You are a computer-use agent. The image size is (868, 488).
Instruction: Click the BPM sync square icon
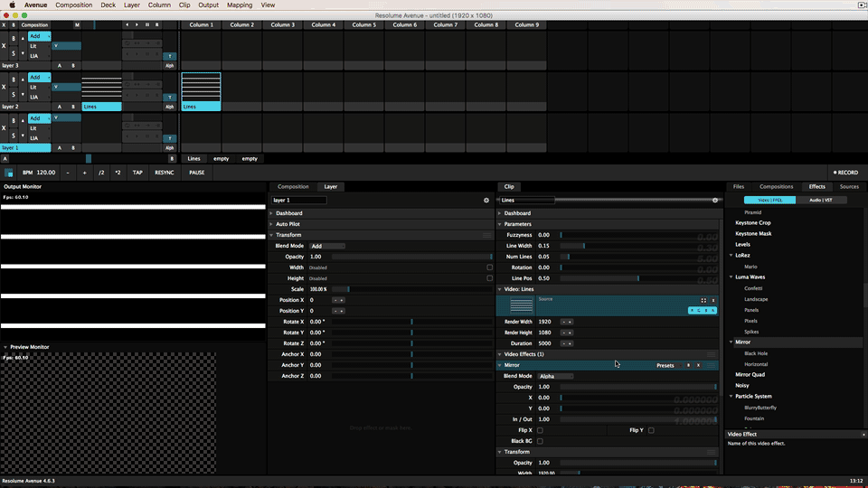pos(8,173)
